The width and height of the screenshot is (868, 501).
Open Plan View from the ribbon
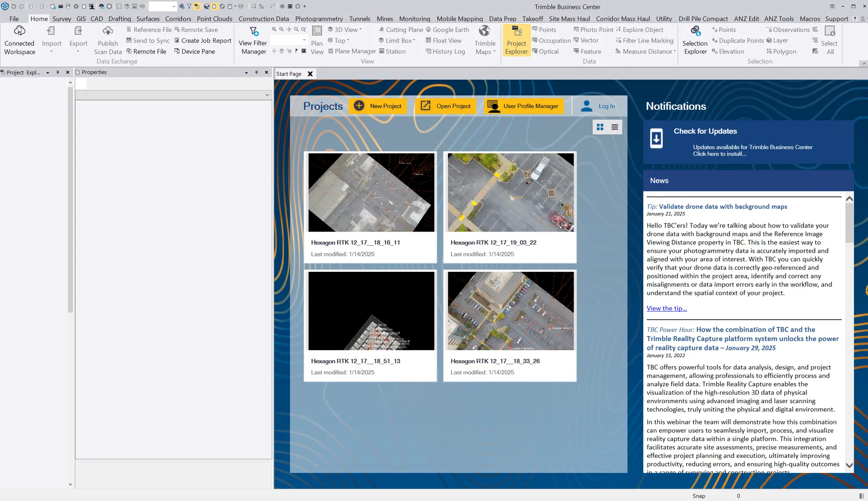(x=317, y=41)
